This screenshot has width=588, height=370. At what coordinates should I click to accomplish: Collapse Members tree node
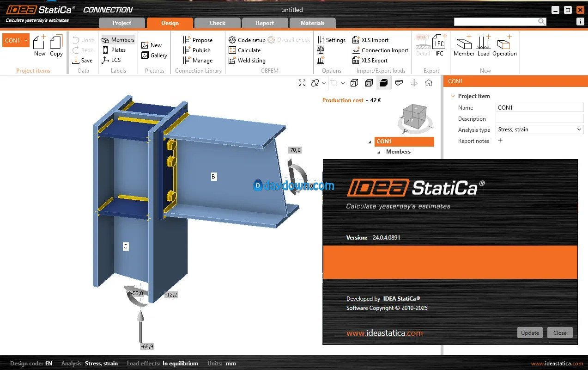[379, 152]
